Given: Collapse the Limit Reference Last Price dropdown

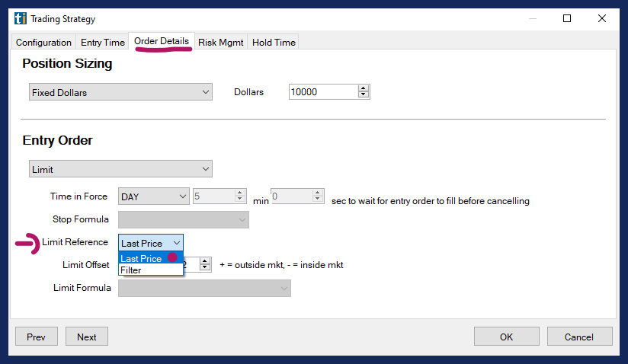Looking at the screenshot, I should (x=176, y=243).
